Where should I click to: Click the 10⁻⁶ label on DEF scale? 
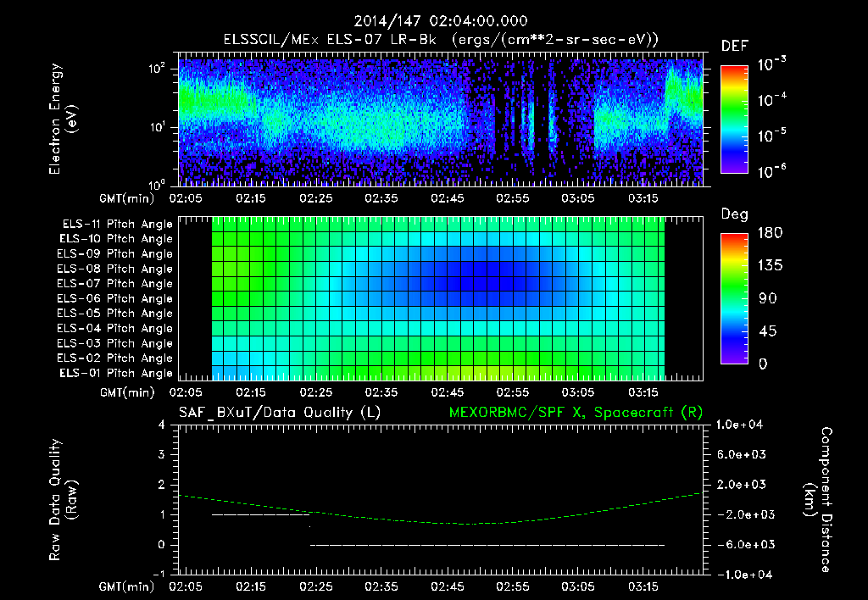771,171
